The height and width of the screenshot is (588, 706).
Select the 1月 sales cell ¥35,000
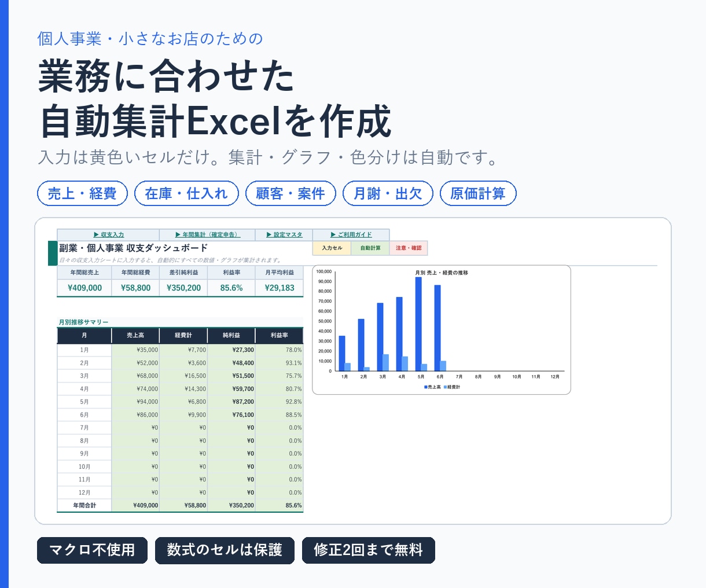[135, 350]
